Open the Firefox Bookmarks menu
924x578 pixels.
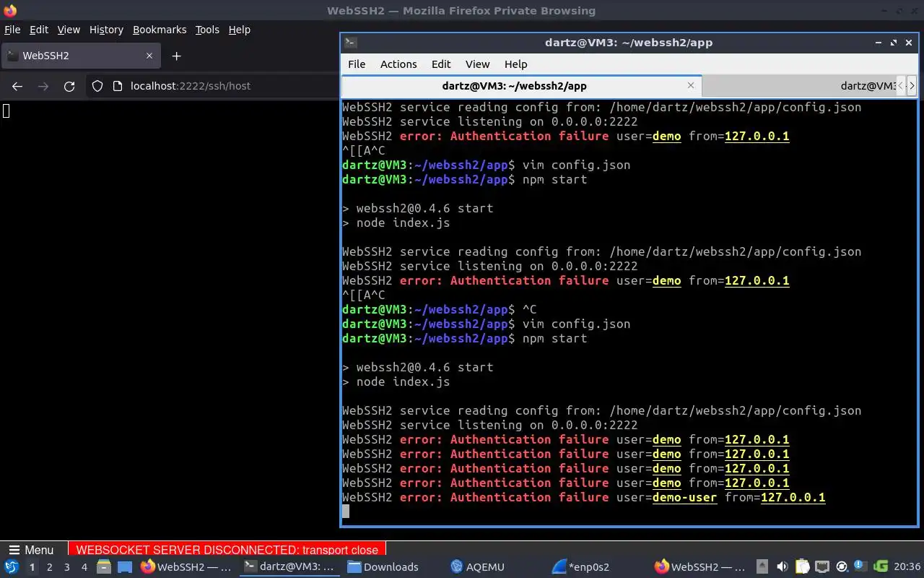click(160, 30)
